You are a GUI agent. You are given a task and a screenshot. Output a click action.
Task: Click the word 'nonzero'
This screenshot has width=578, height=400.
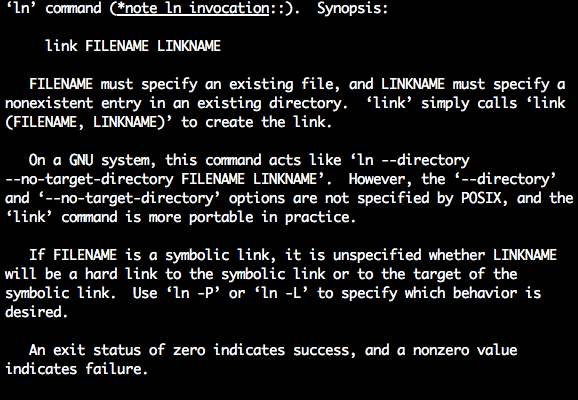(441, 350)
